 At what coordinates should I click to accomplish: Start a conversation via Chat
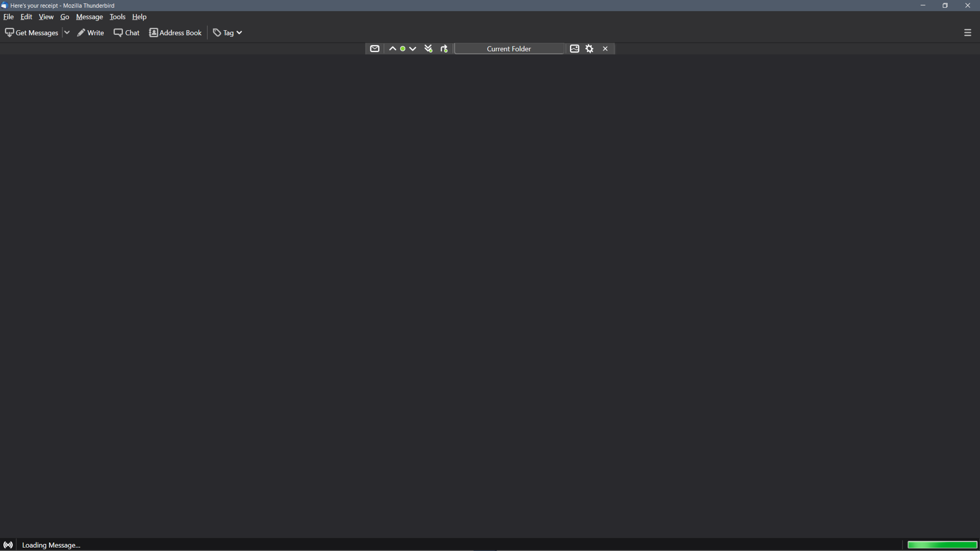click(126, 33)
